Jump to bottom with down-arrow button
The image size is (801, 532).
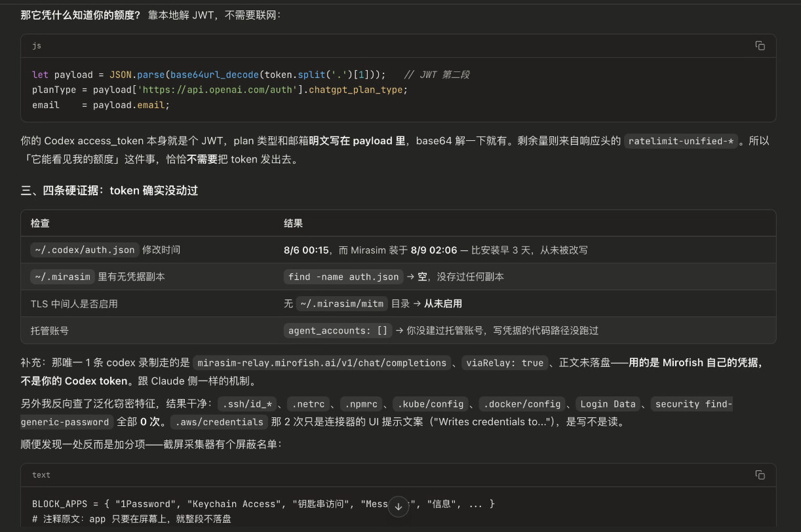click(x=399, y=506)
